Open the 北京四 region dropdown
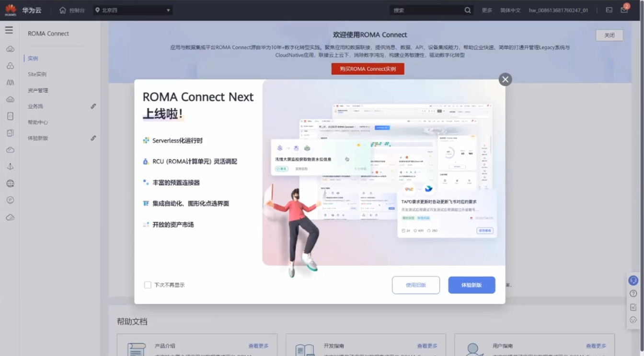Image resolution: width=644 pixels, height=356 pixels. pos(132,10)
